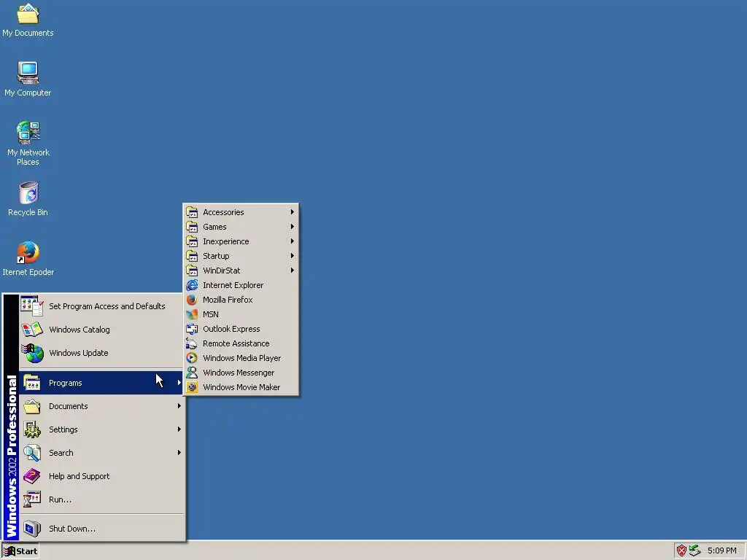The width and height of the screenshot is (747, 560).
Task: Click the Search magnifier icon
Action: pos(32,453)
